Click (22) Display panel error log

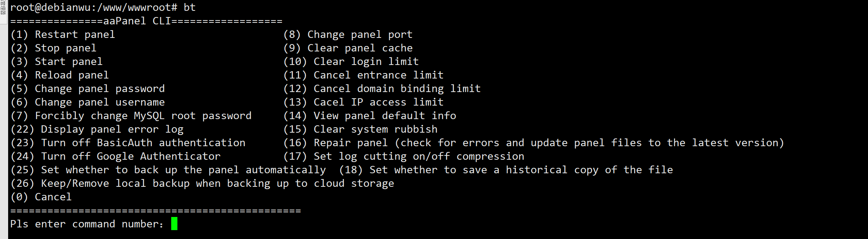point(97,129)
